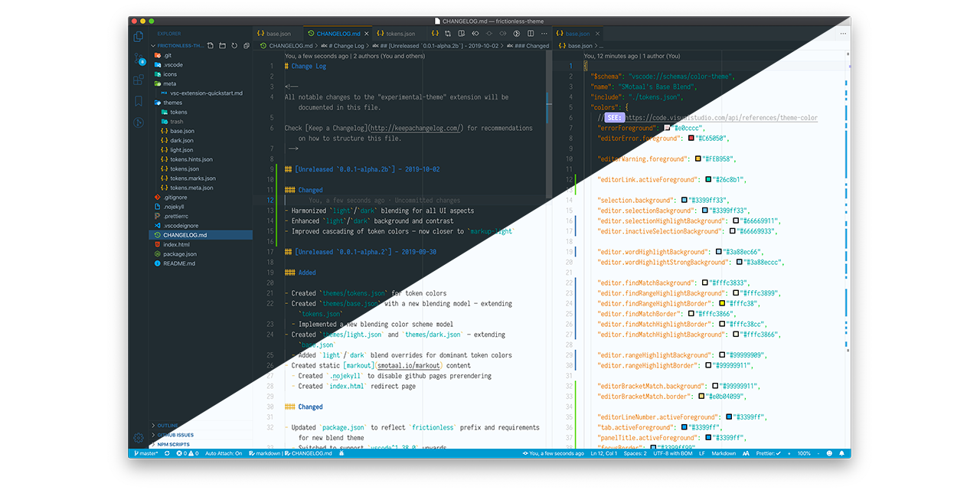The width and height of the screenshot is (980, 490).
Task: Collapse all folders in explorer
Action: tap(247, 46)
